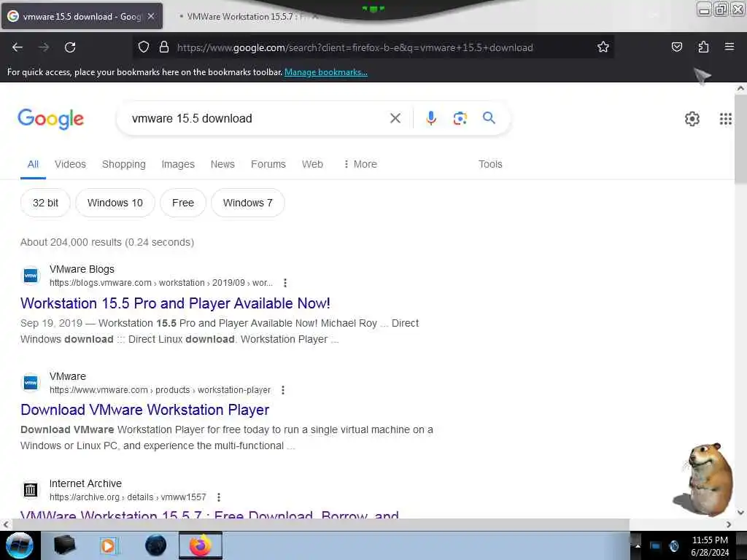Apply the Free filter chip
The width and height of the screenshot is (747, 560).
pos(183,203)
